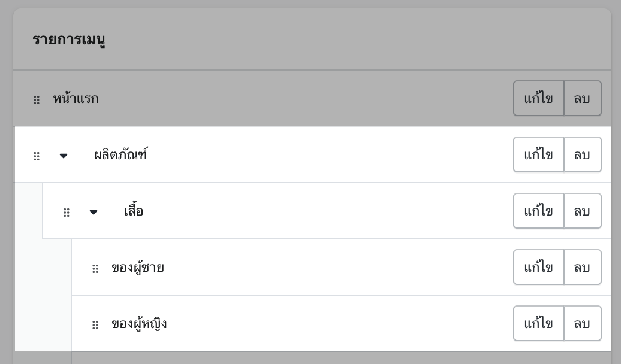The width and height of the screenshot is (621, 364).
Task: Click ลบ button for หน้าแรก
Action: coord(582,98)
